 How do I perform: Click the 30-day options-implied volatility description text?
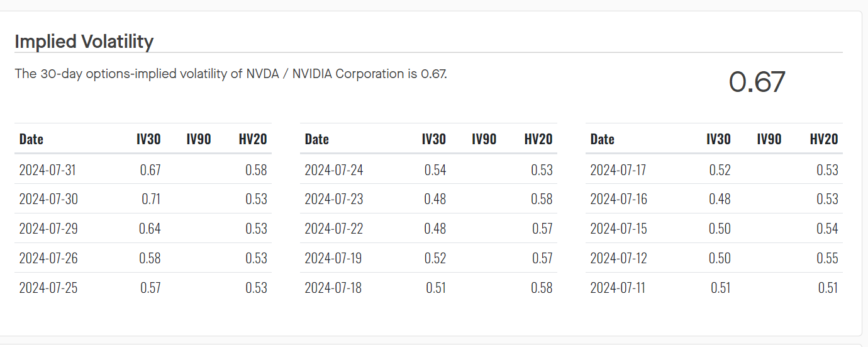[x=231, y=74]
